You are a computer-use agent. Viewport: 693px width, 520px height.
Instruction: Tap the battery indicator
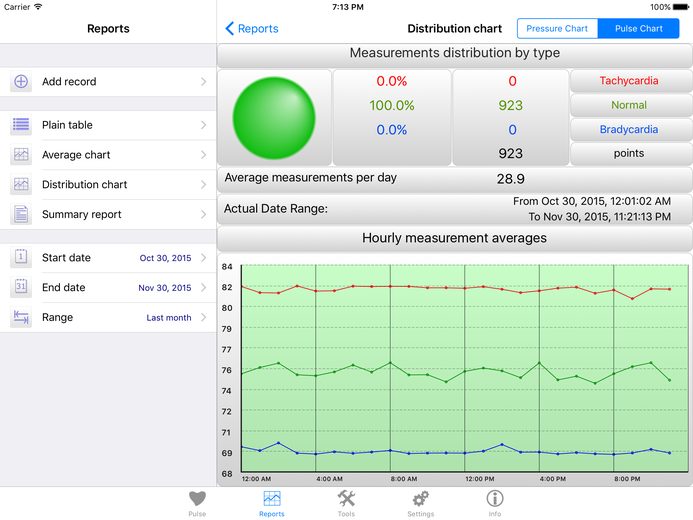pyautogui.click(x=681, y=7)
